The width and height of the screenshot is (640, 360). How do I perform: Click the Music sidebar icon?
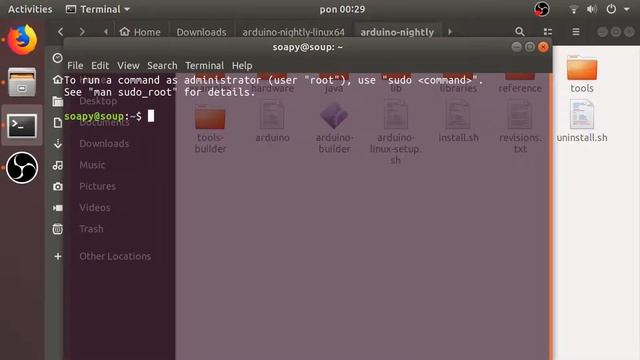[58, 165]
